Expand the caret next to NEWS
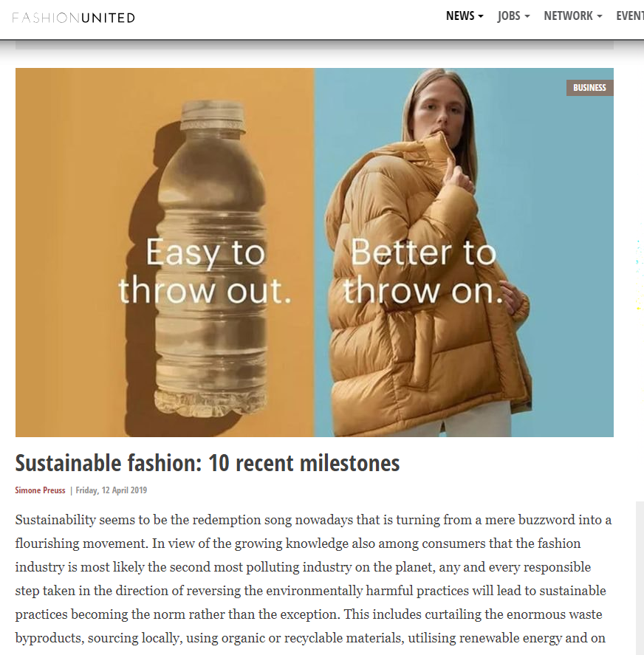This screenshot has width=644, height=655. click(x=481, y=16)
